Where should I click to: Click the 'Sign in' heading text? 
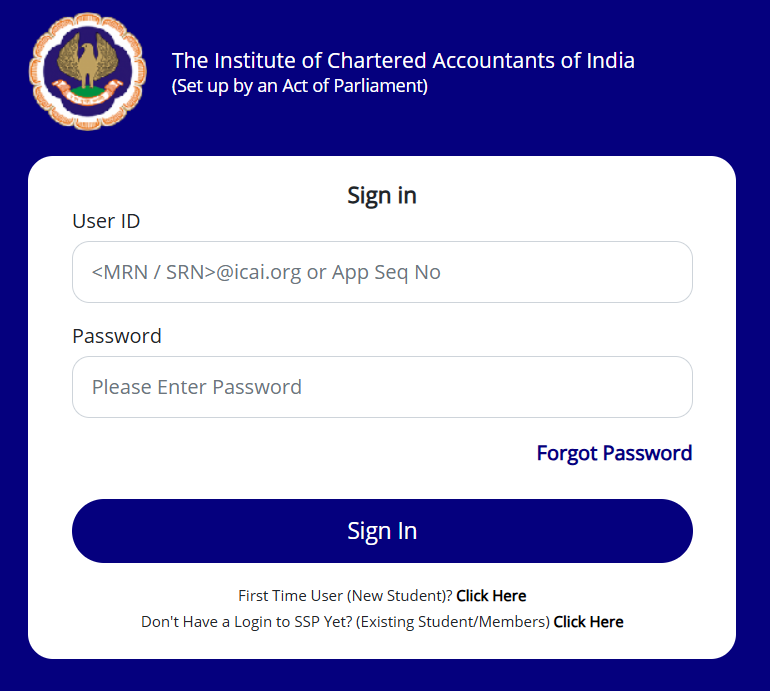tap(382, 195)
